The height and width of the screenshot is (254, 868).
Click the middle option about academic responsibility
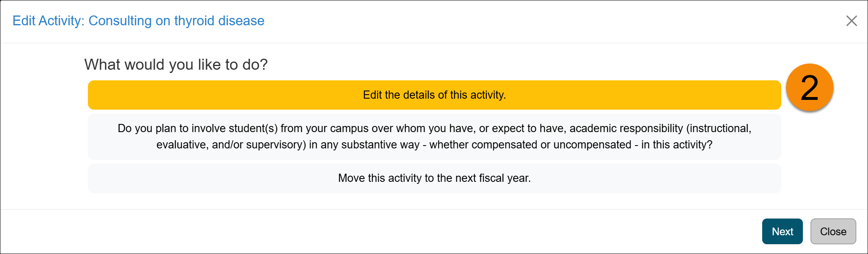434,136
